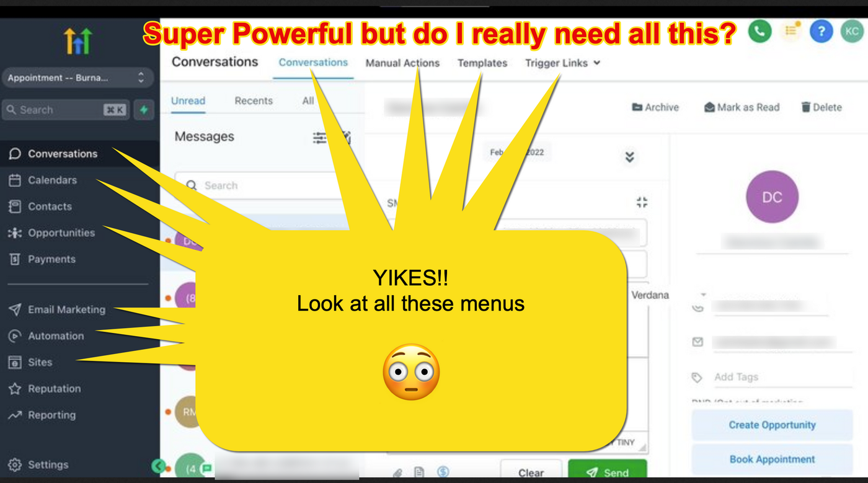Click the Book Appointment button

772,459
